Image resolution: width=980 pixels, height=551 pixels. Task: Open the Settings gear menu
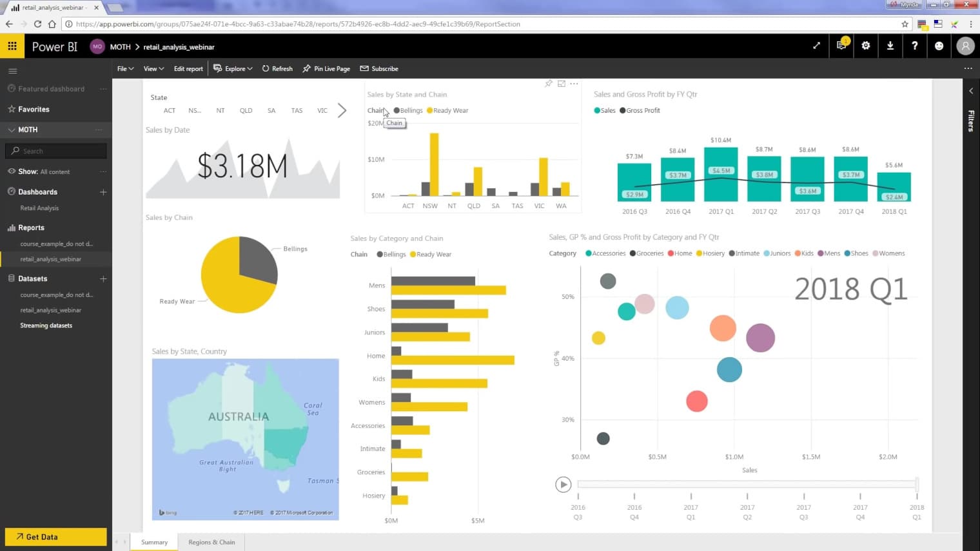(x=865, y=46)
